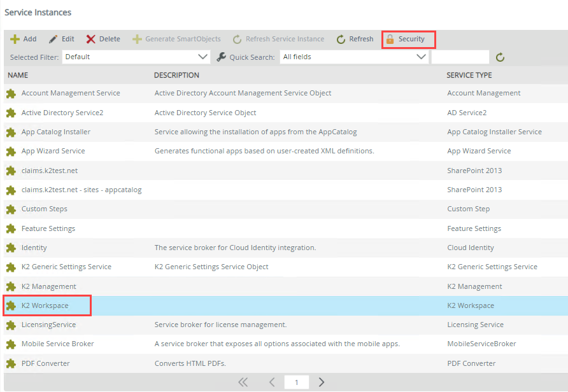Click the 'Cloud Identity' service type cell

point(471,248)
